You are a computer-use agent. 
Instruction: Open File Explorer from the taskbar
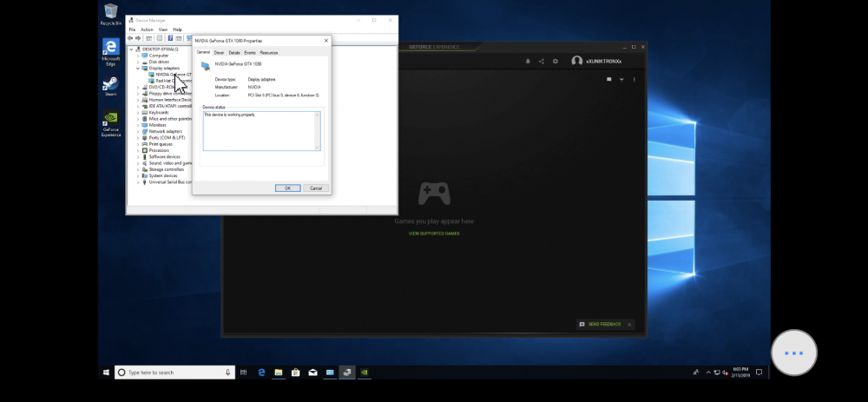pos(279,372)
